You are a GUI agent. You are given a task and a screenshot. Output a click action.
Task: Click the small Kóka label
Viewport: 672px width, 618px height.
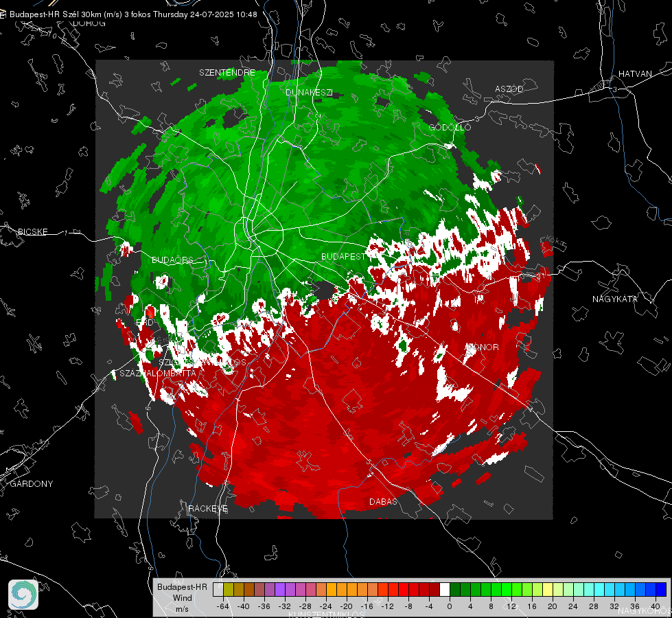pos(555,240)
